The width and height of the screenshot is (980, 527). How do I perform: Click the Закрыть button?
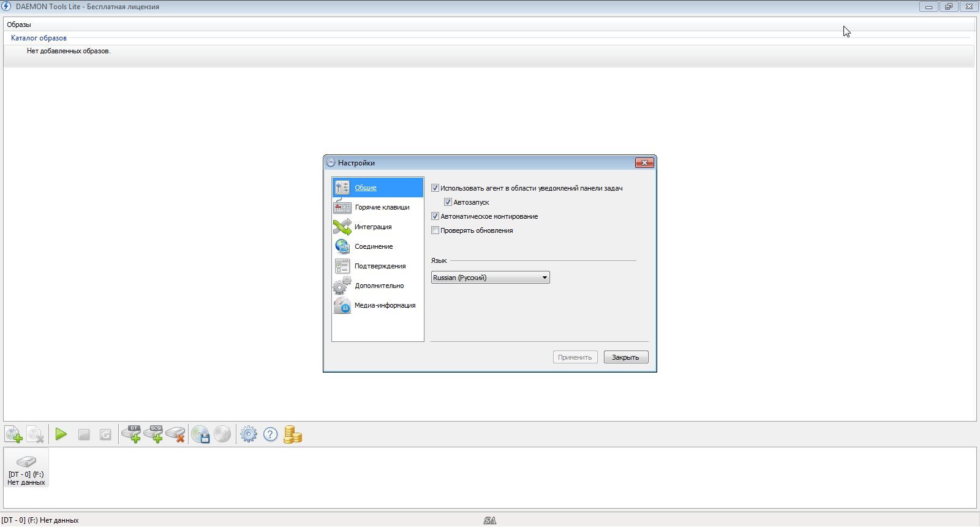(x=625, y=357)
